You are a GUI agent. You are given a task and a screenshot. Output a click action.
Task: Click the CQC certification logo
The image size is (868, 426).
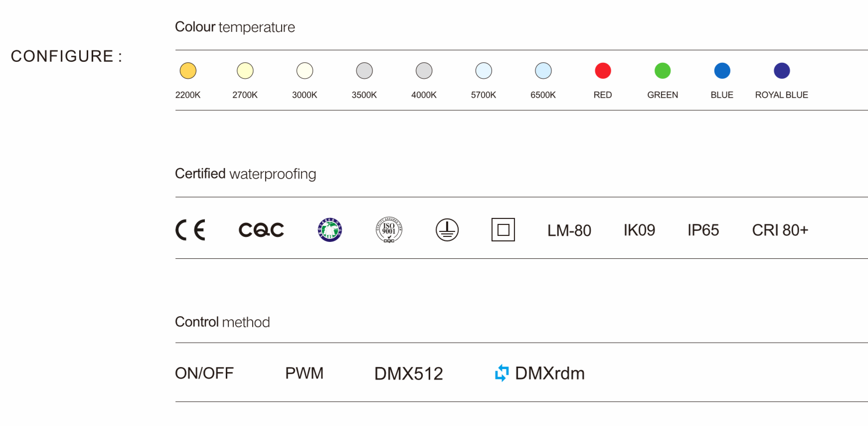click(x=261, y=230)
